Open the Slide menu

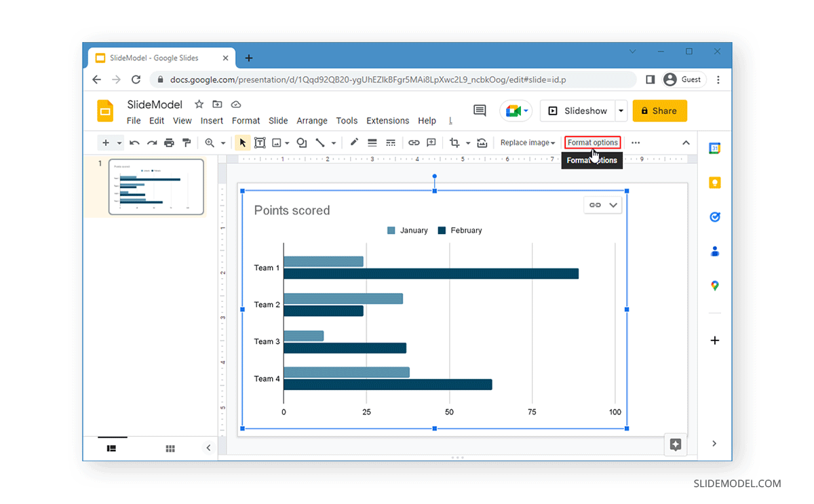click(278, 121)
